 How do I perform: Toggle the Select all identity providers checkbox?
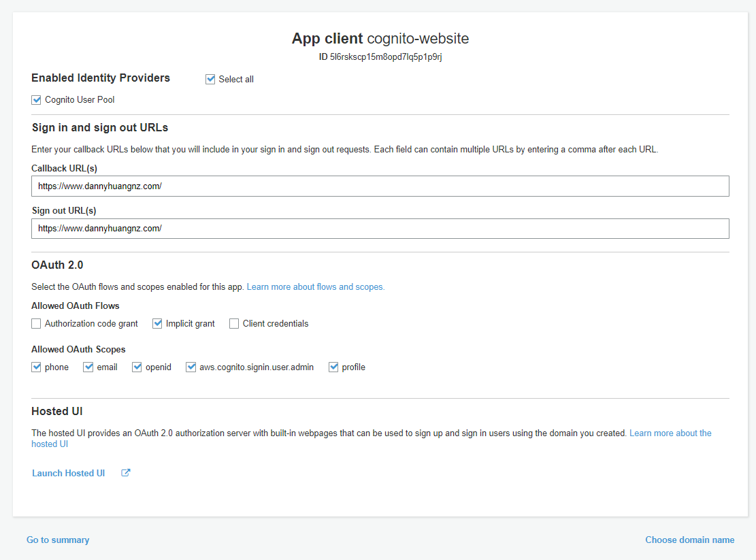(x=210, y=80)
